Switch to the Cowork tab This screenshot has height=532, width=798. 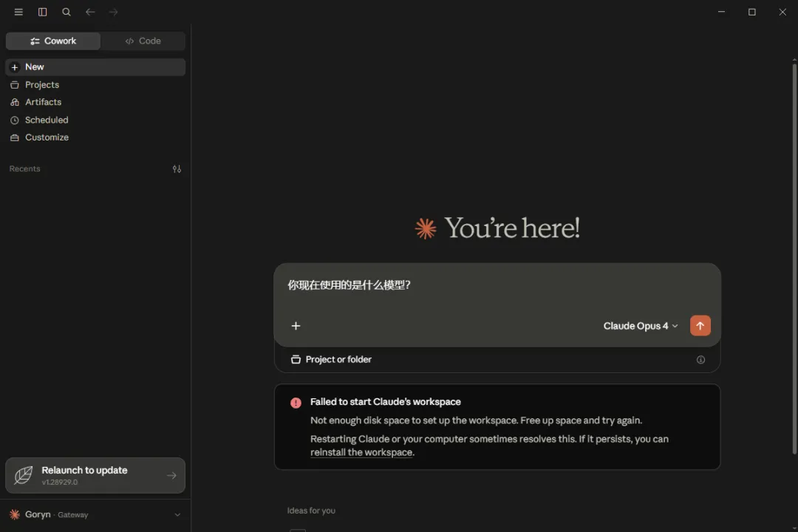point(53,41)
